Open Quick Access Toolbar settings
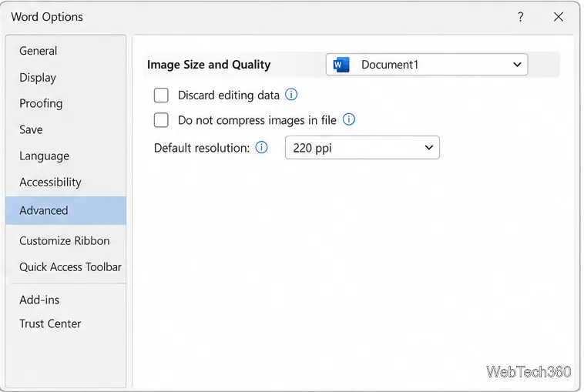The width and height of the screenshot is (584, 392). click(70, 267)
